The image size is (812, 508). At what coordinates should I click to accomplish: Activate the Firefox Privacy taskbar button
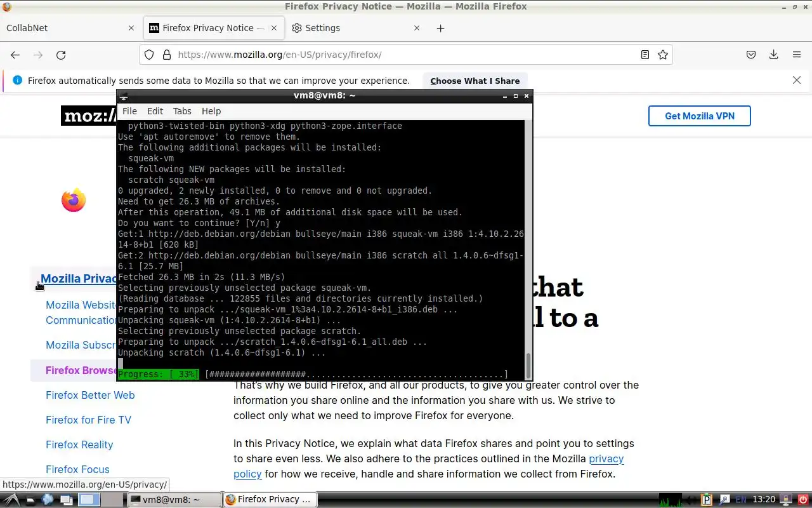[x=270, y=500]
